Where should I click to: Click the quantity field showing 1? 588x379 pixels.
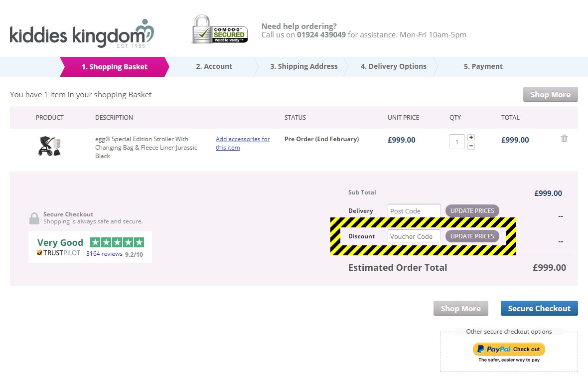pyautogui.click(x=457, y=142)
